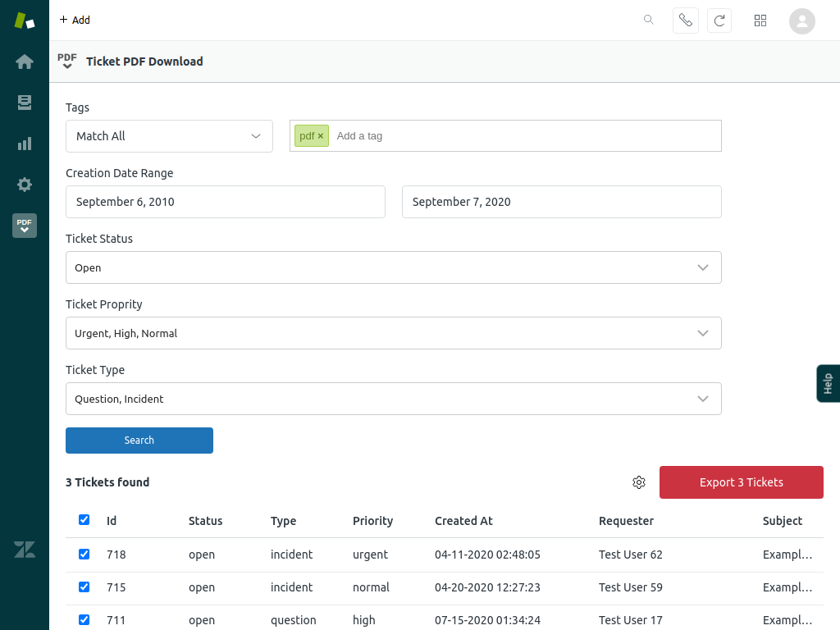The height and width of the screenshot is (630, 840).
Task: Click the search magnifier icon
Action: (649, 20)
